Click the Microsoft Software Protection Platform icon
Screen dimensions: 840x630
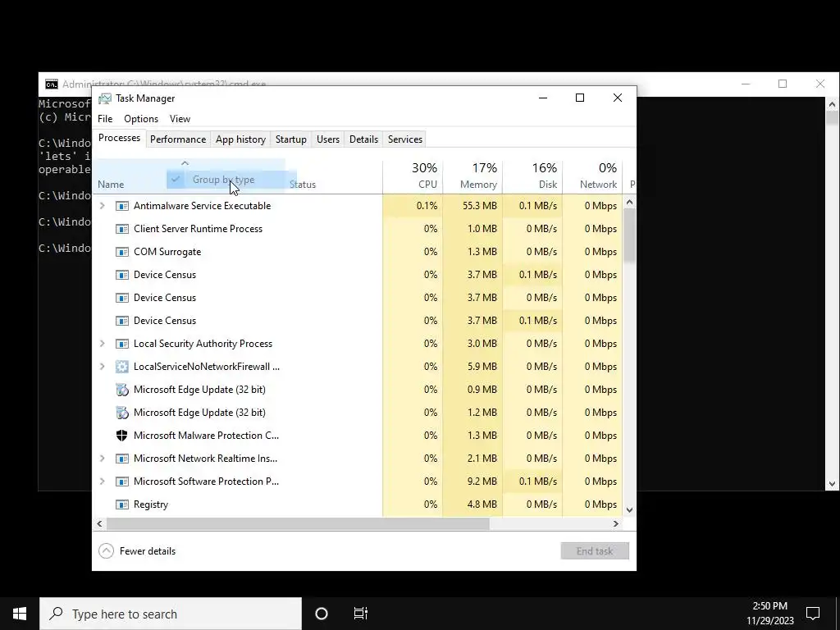pyautogui.click(x=122, y=482)
